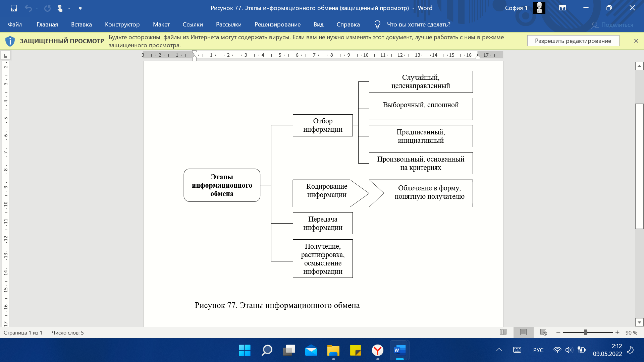Select the Ссылки tab

(x=193, y=24)
